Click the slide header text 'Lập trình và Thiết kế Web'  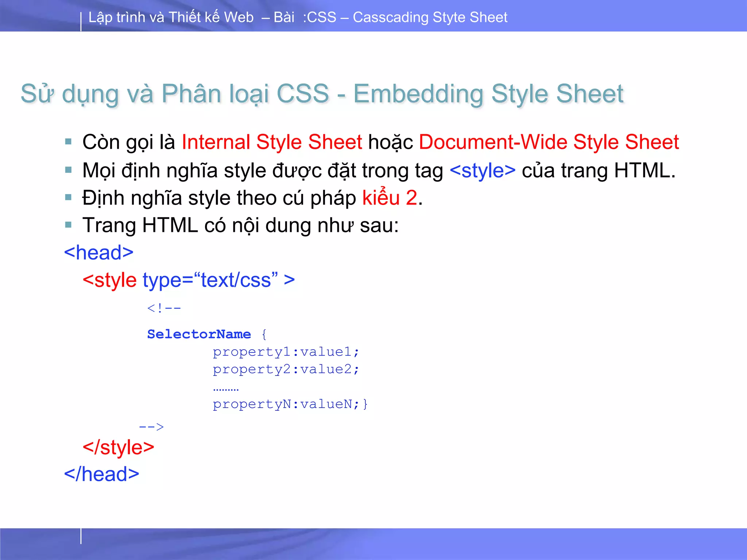(x=171, y=17)
